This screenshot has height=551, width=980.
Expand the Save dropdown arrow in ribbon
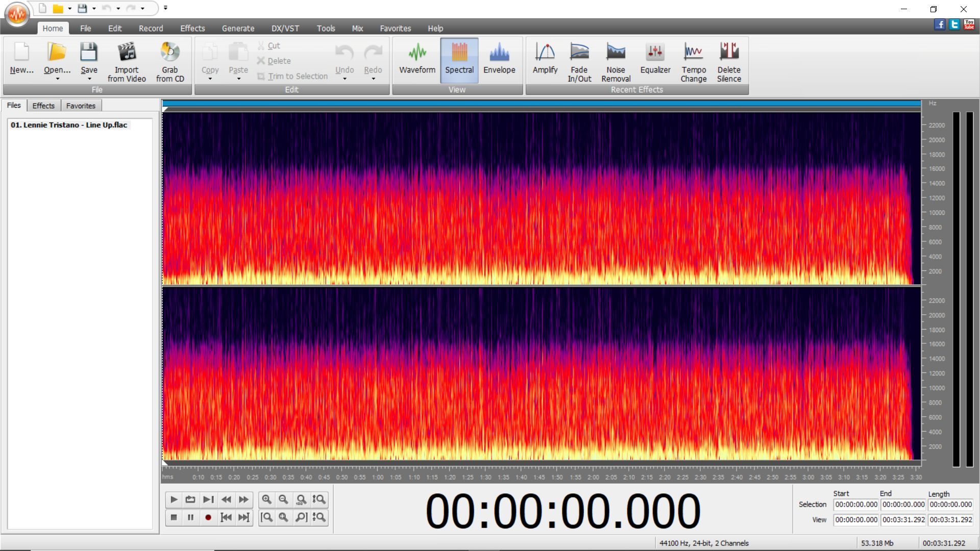click(89, 79)
